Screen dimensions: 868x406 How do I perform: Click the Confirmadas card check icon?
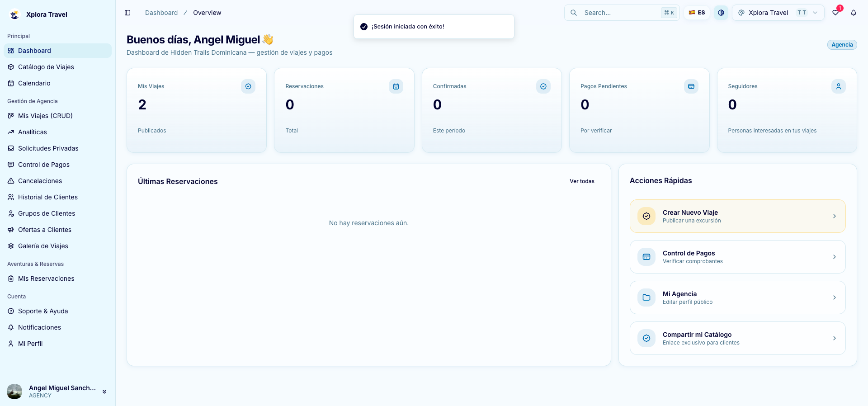coord(543,86)
